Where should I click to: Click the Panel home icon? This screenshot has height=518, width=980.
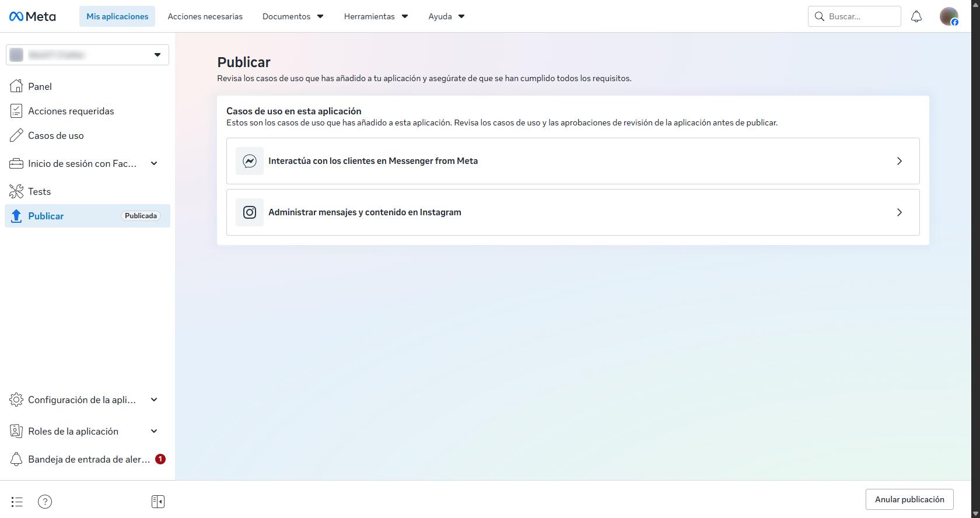pos(16,86)
